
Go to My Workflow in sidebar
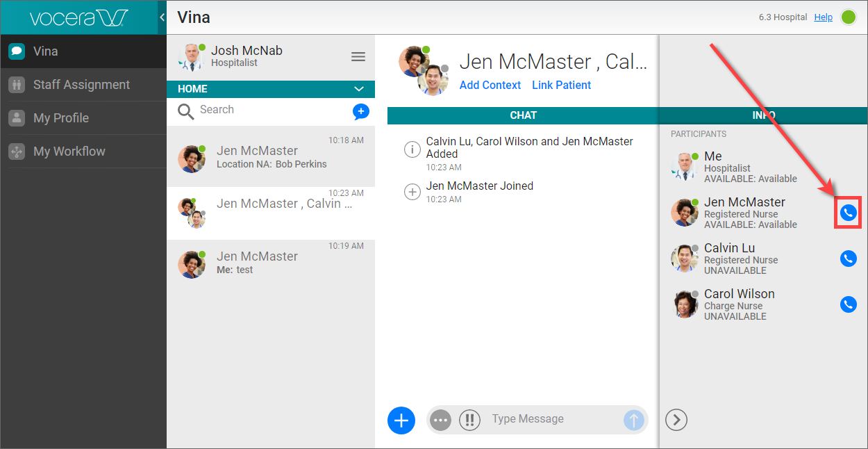[x=69, y=152]
